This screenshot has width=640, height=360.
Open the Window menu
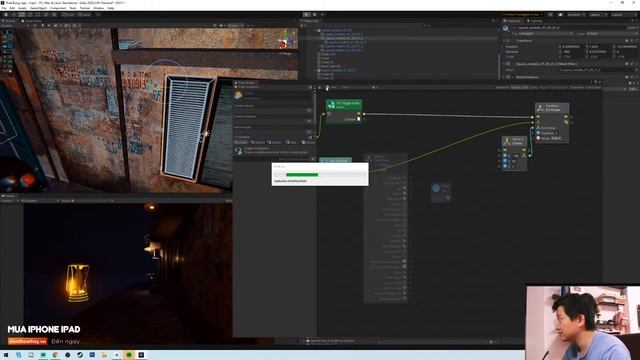[x=98, y=8]
